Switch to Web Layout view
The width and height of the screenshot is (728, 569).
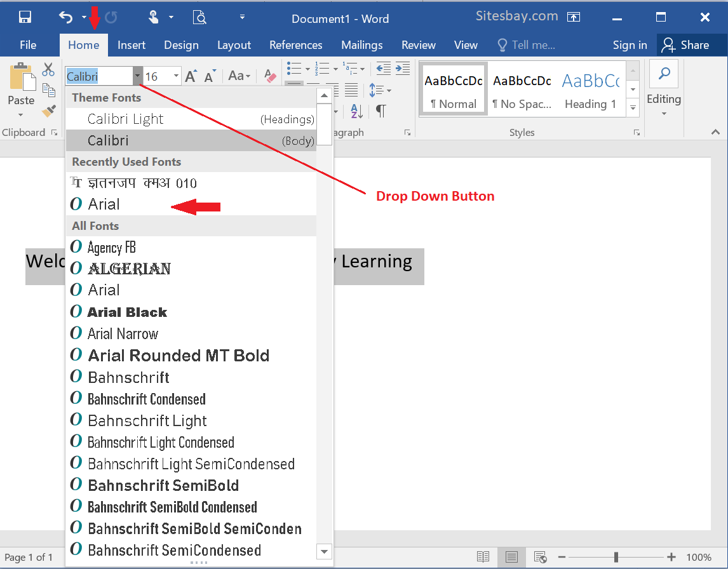(540, 556)
